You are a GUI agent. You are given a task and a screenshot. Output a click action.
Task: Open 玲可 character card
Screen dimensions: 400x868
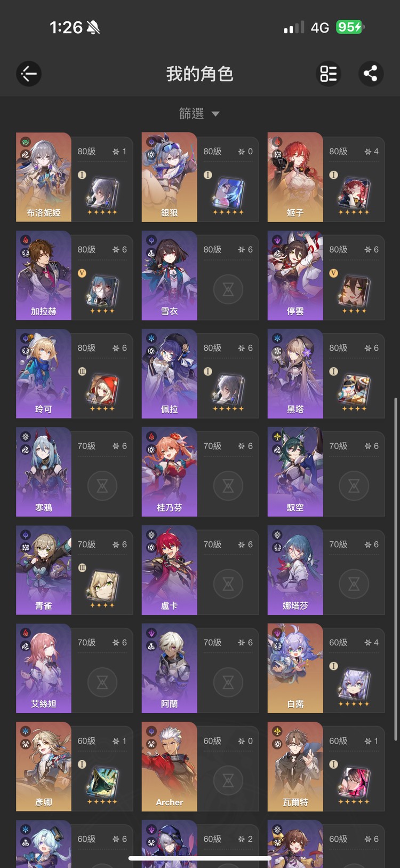74,374
